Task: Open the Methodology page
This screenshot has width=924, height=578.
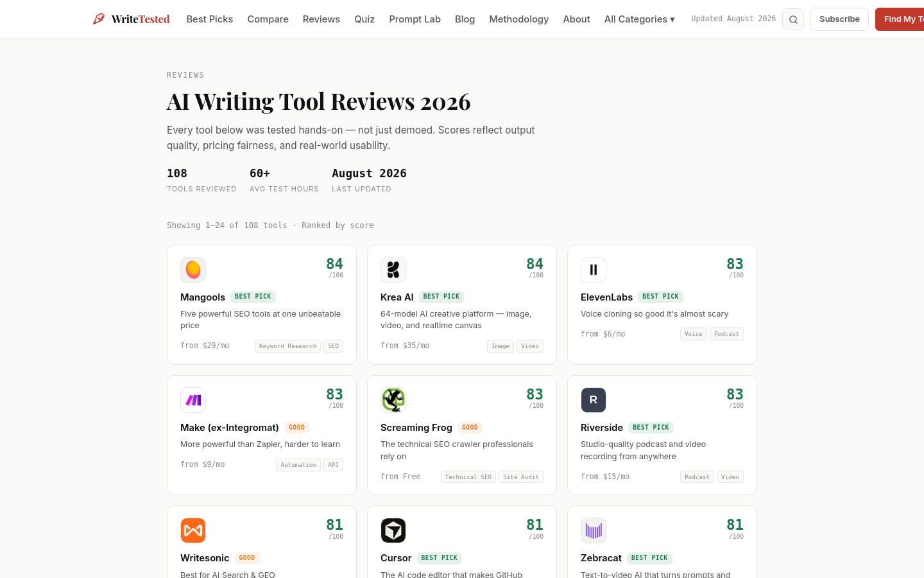Action: (519, 19)
